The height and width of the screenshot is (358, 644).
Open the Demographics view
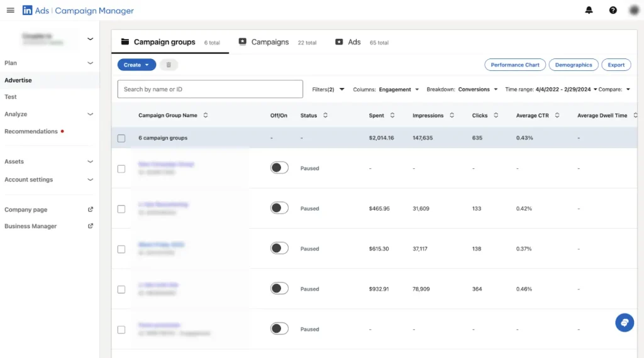click(x=574, y=65)
